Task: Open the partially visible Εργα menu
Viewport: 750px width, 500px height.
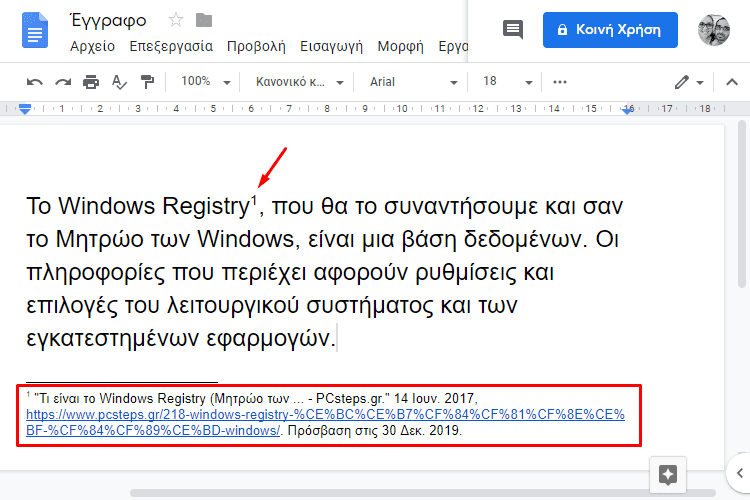Action: [x=453, y=46]
